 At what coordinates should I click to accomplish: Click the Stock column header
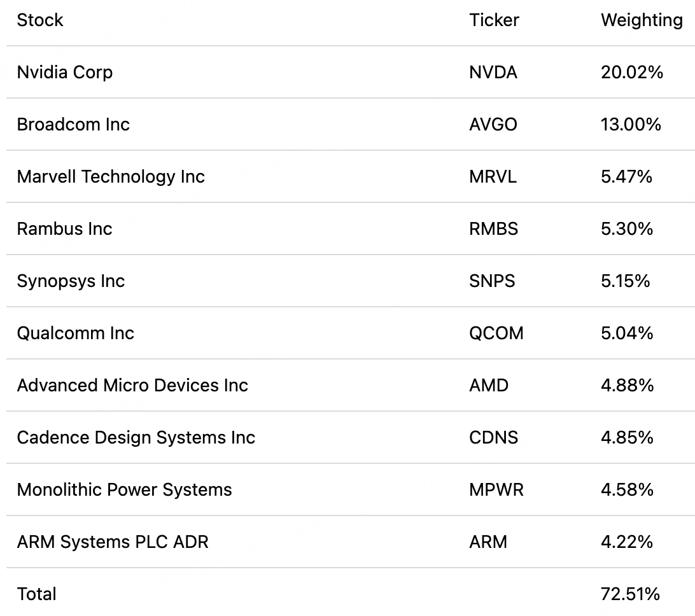(x=40, y=20)
